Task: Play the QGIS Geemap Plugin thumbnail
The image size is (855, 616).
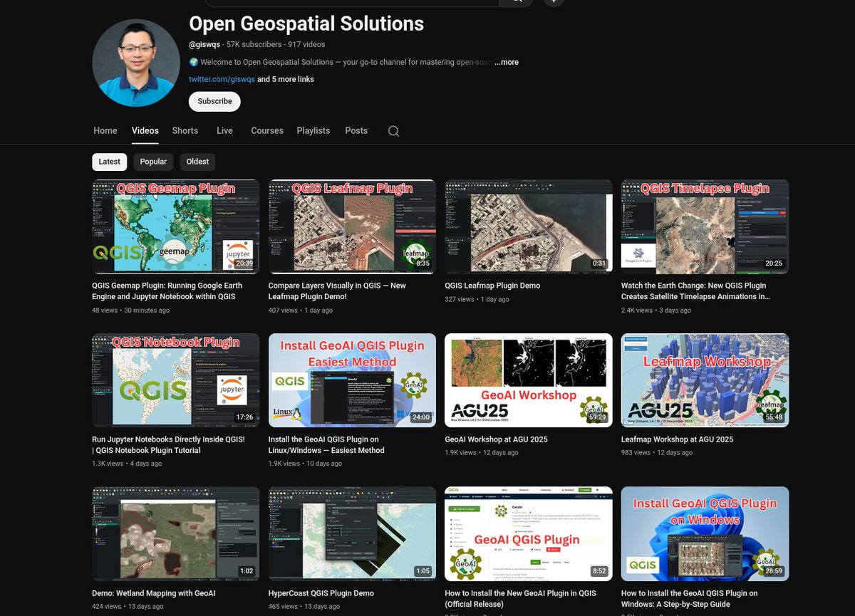Action: 176,226
